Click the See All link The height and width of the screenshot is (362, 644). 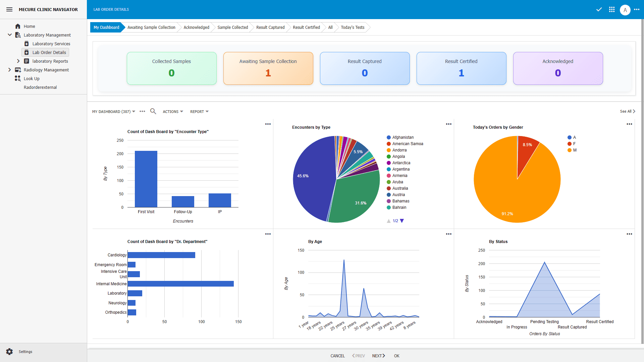pos(627,111)
